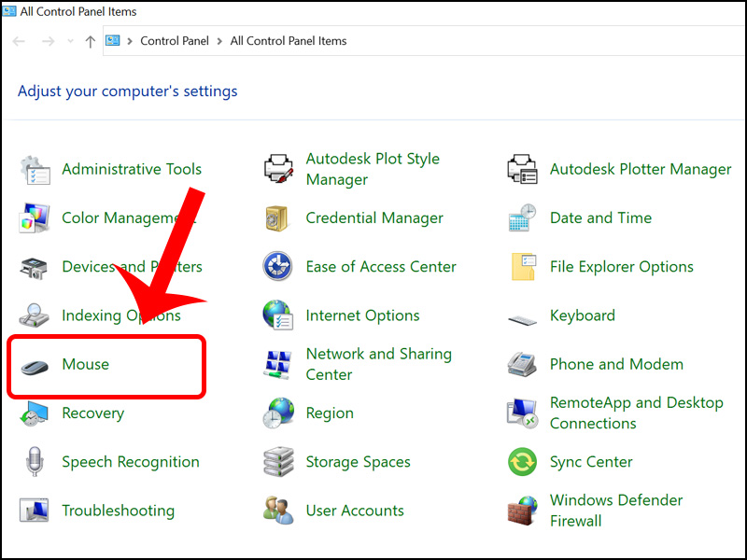Open the Keyboard settings link
This screenshot has width=747, height=560.
pyautogui.click(x=582, y=315)
